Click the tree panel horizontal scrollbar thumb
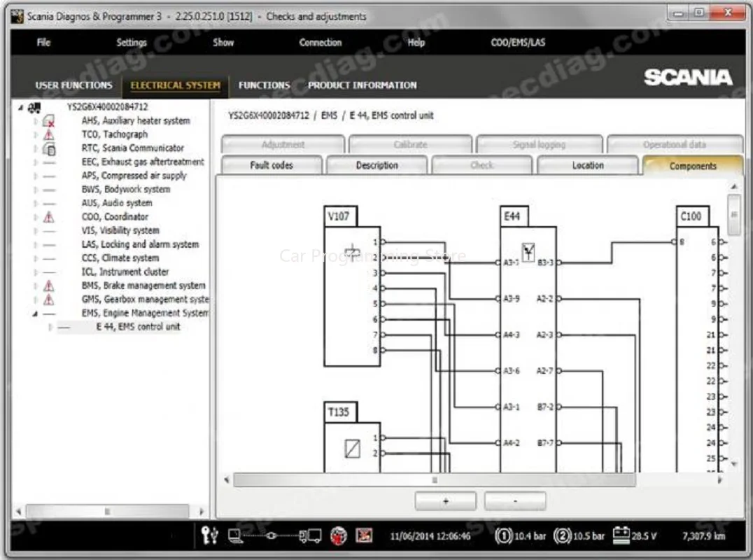This screenshot has width=753, height=560. 107,512
